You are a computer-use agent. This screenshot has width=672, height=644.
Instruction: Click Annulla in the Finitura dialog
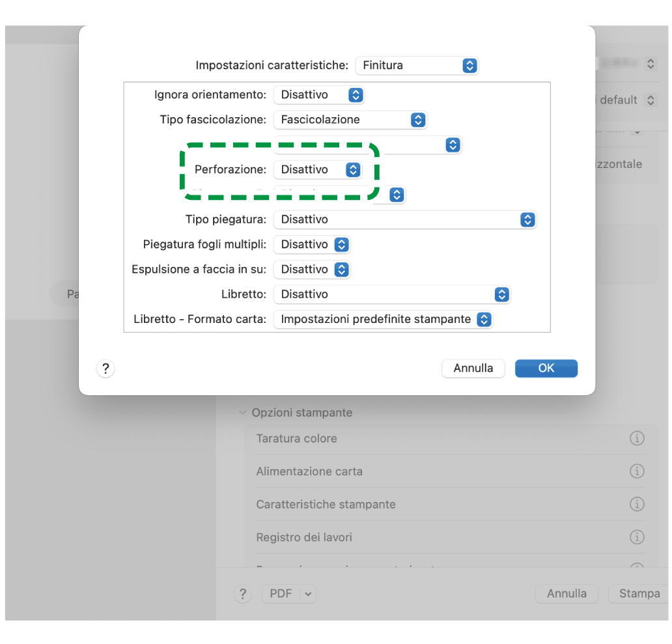point(473,369)
